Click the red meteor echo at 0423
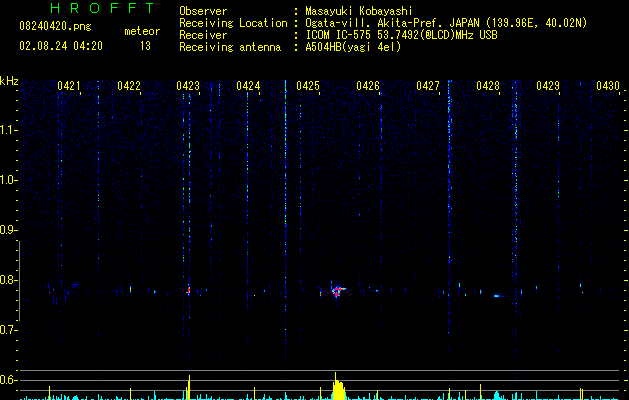 click(x=188, y=290)
